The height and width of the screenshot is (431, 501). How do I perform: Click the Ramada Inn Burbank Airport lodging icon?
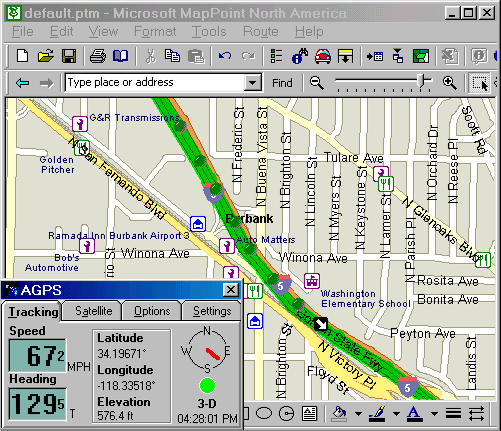click(x=198, y=224)
